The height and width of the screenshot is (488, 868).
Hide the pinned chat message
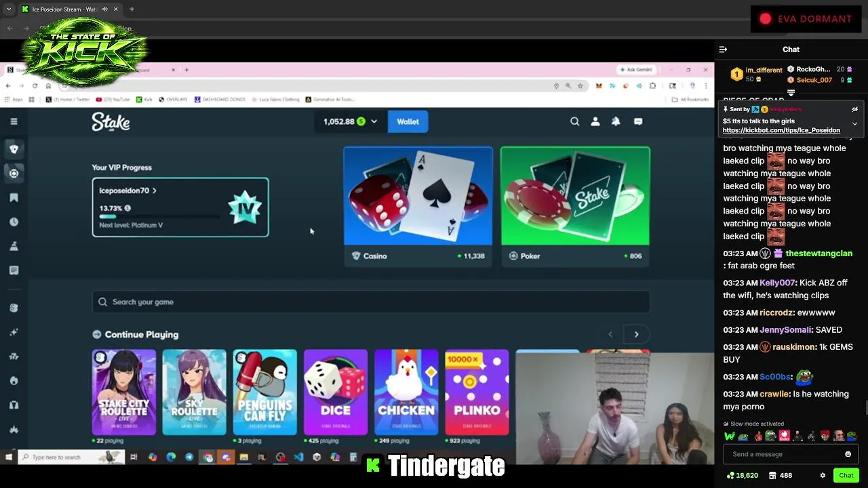click(x=854, y=109)
